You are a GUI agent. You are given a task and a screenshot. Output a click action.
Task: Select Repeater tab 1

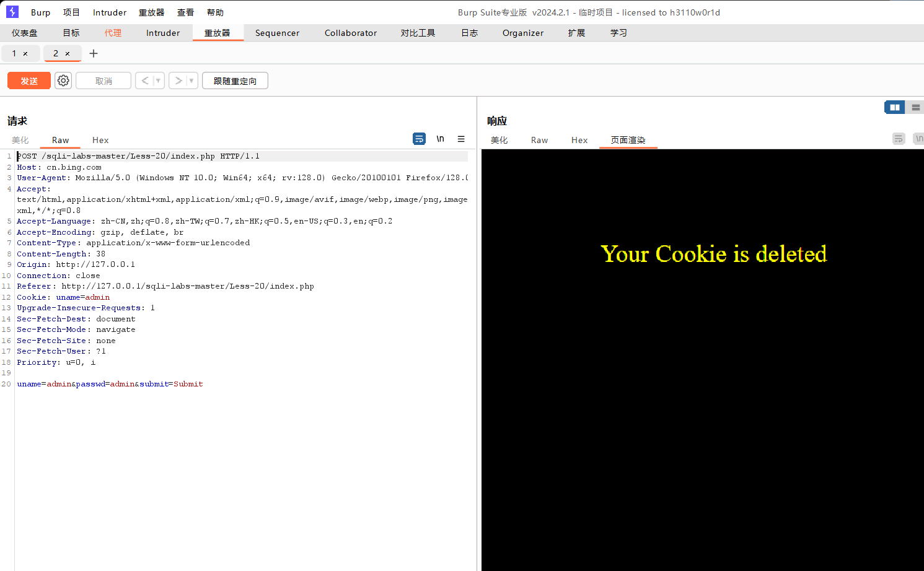14,53
